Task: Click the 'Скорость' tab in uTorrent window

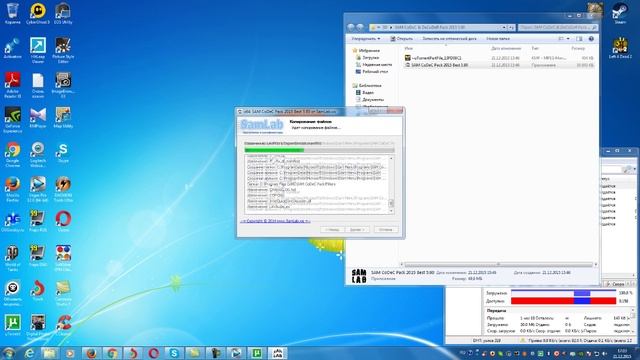Action: tap(615, 284)
